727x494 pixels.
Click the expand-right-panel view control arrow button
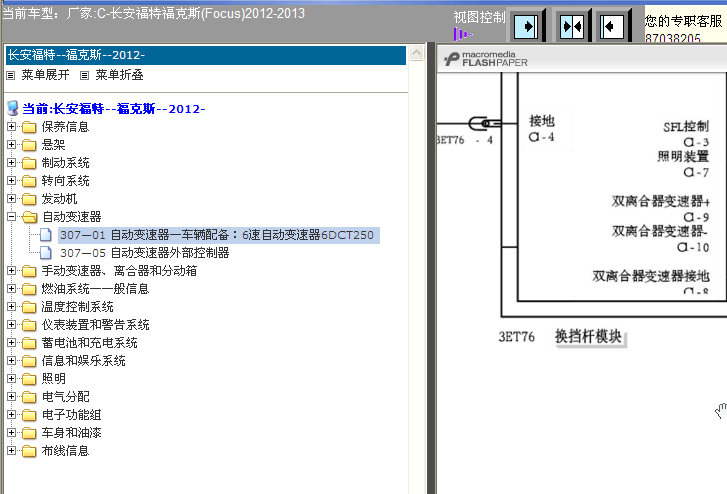pyautogui.click(x=526, y=26)
